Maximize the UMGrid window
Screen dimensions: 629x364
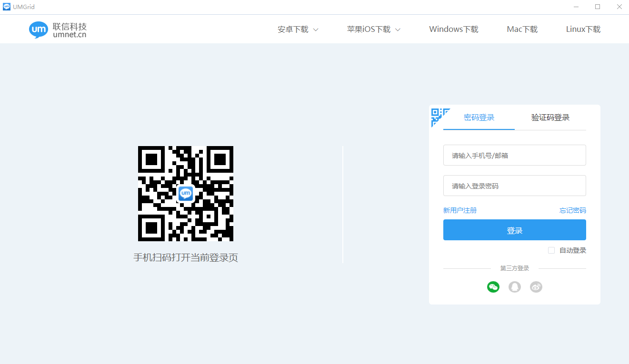coord(598,7)
